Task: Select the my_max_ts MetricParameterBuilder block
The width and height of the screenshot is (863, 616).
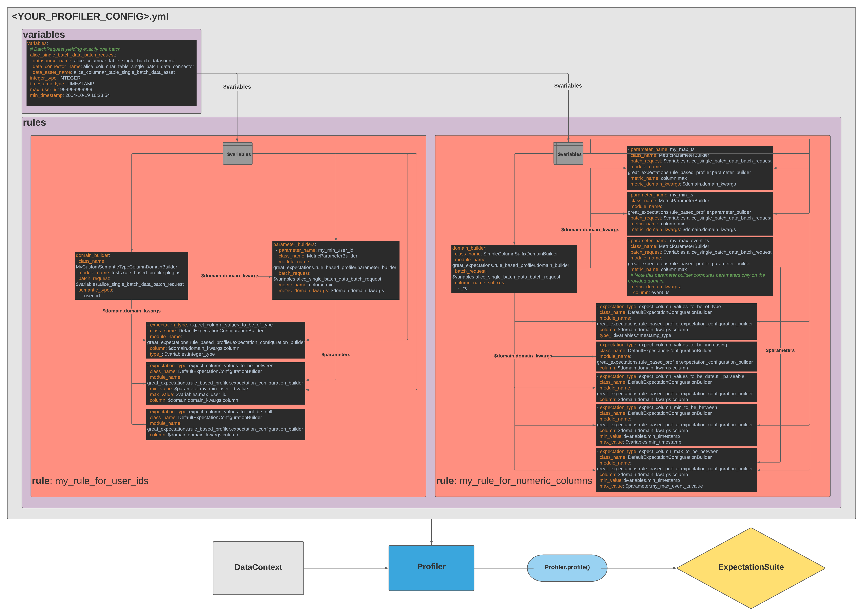Action: pyautogui.click(x=699, y=167)
